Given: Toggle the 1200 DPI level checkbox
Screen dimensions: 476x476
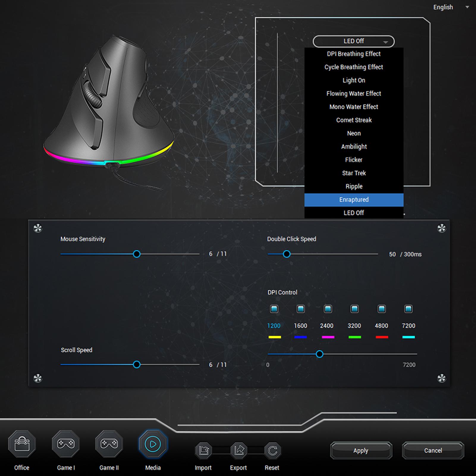Looking at the screenshot, I should (274, 309).
